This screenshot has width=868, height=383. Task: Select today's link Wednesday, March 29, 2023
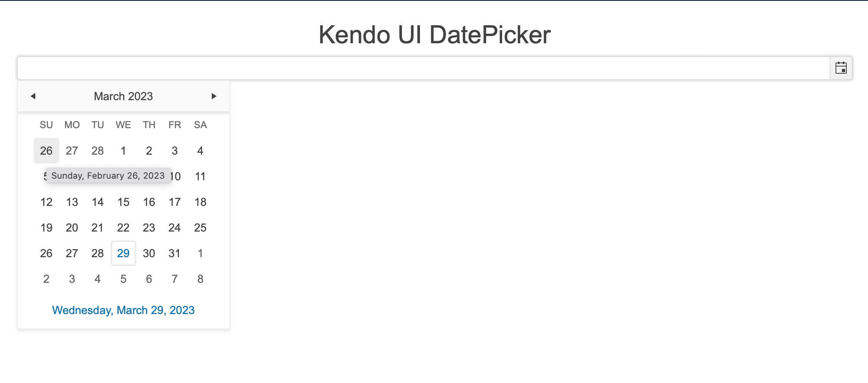[x=124, y=310]
